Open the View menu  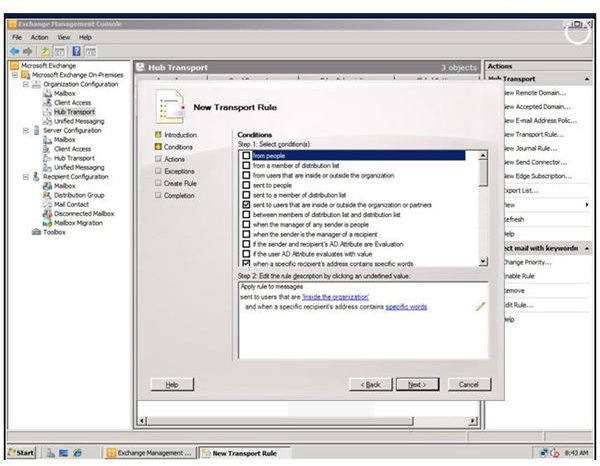coord(64,37)
